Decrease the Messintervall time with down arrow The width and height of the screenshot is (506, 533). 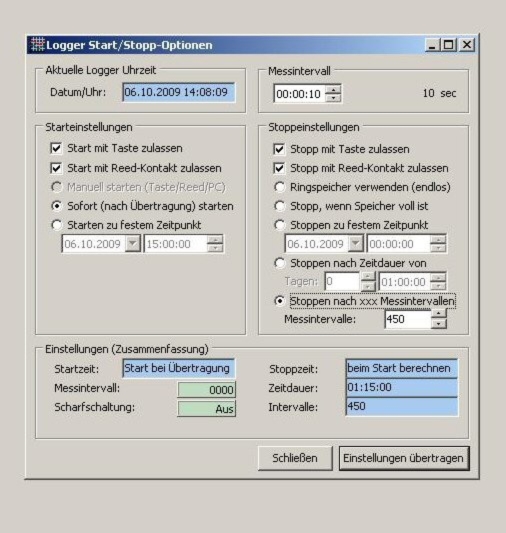pos(333,98)
